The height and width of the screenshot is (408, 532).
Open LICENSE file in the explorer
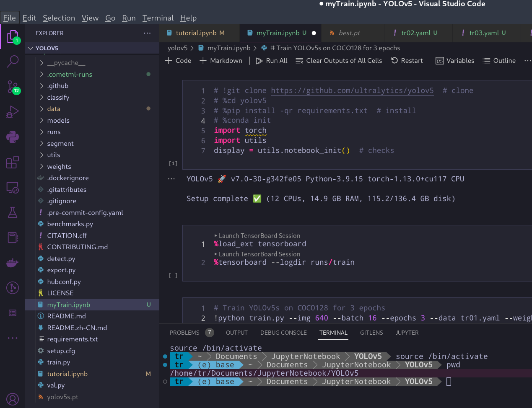(92, 293)
